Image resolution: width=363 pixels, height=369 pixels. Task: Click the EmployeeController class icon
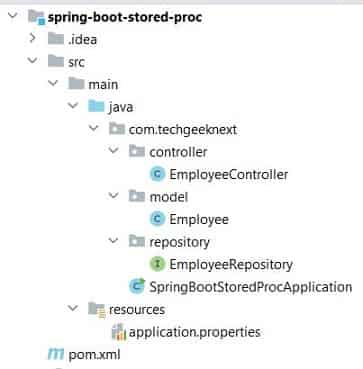pyautogui.click(x=157, y=174)
